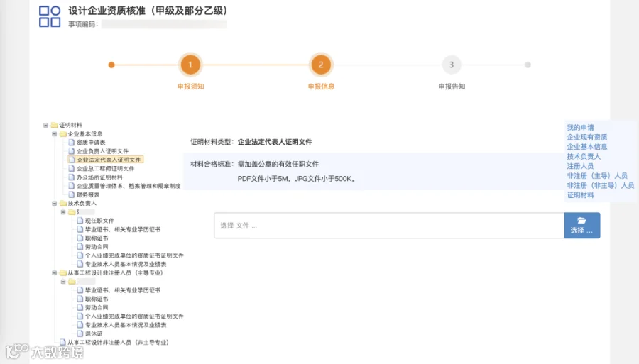Click the open-folder icon on 选择 button
The image size is (639, 364).
click(x=581, y=221)
